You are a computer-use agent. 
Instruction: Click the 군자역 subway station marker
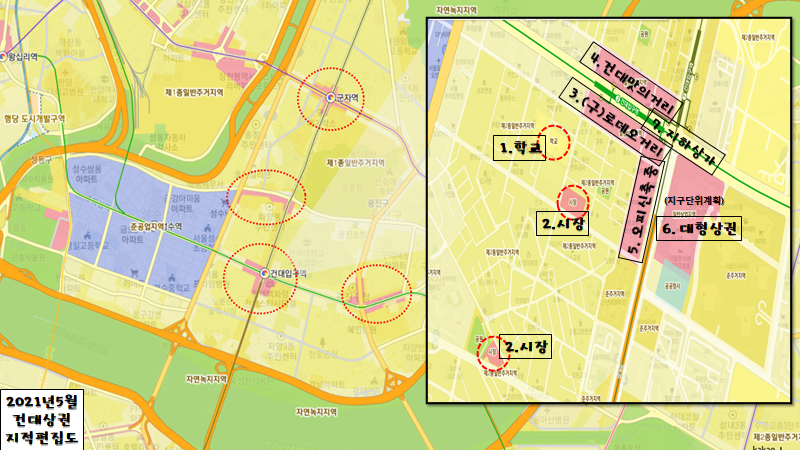pyautogui.click(x=331, y=97)
